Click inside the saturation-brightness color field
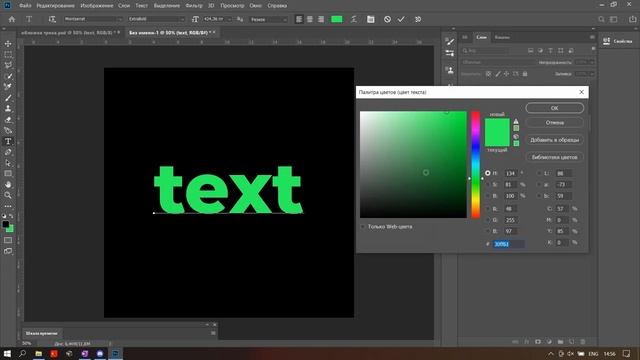Viewport: 640px width, 360px height. tap(413, 164)
